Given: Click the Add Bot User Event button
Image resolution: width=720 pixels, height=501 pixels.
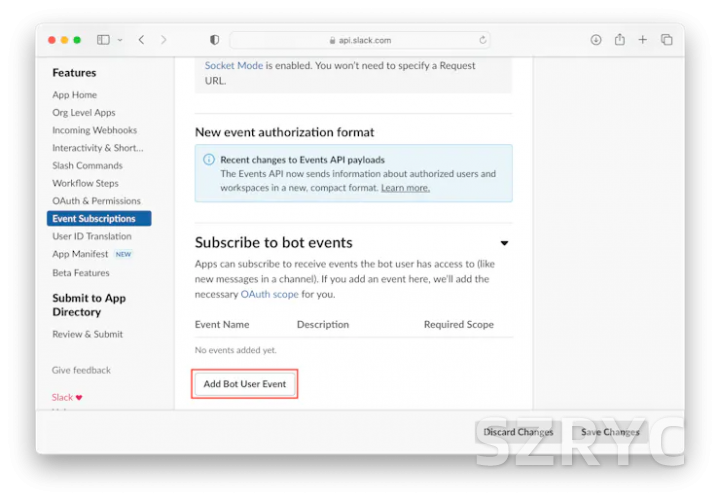Looking at the screenshot, I should [245, 384].
